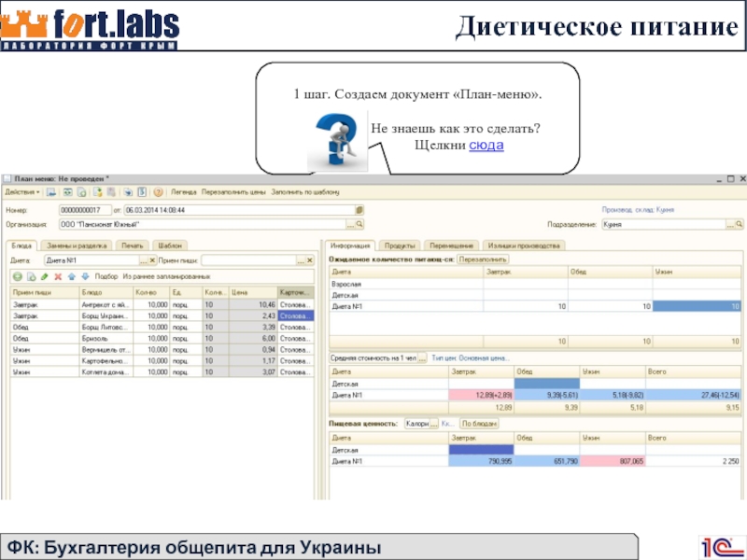Click the Взрослая row in expected count table
The image size is (747, 560).
pos(534,285)
